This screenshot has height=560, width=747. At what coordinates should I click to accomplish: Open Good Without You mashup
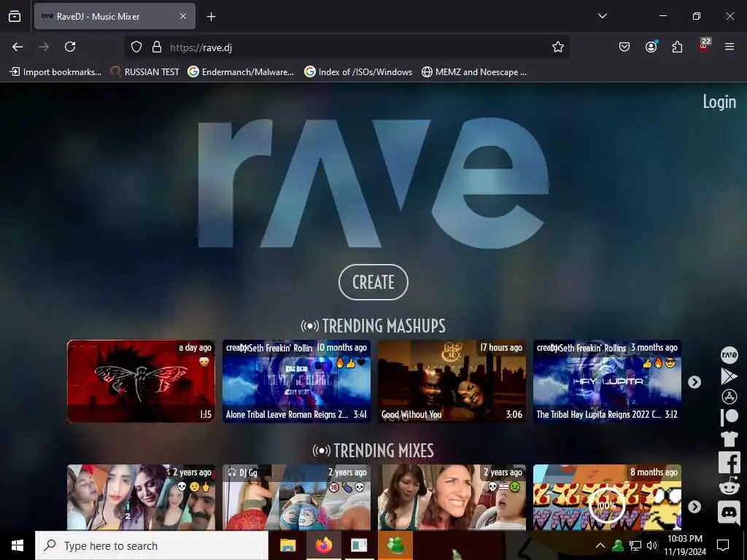(x=452, y=381)
